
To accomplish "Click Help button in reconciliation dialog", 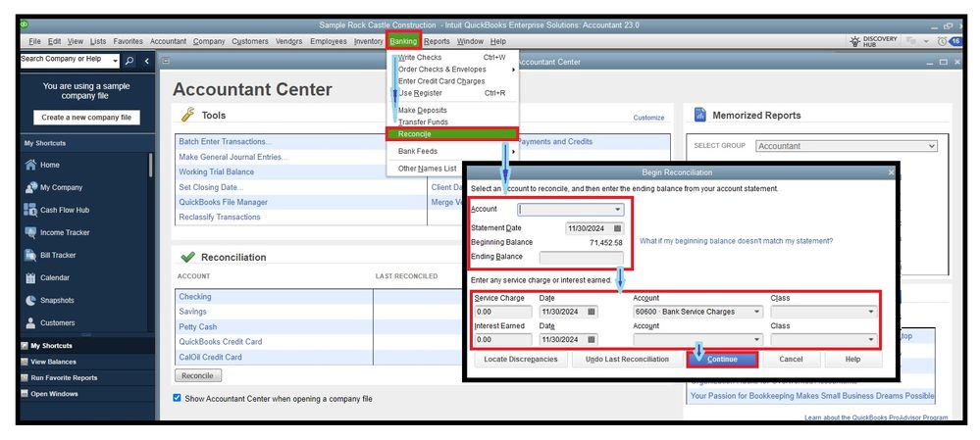I will click(x=853, y=360).
